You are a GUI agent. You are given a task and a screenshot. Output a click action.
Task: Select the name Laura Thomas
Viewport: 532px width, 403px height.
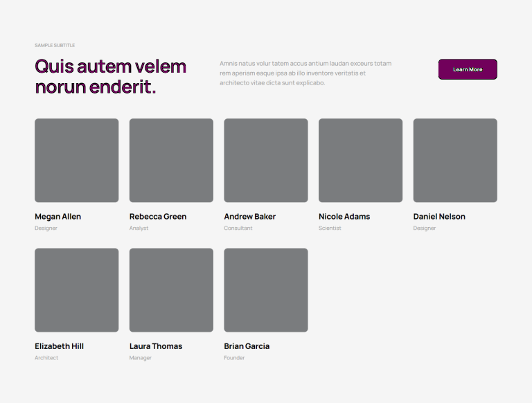156,346
